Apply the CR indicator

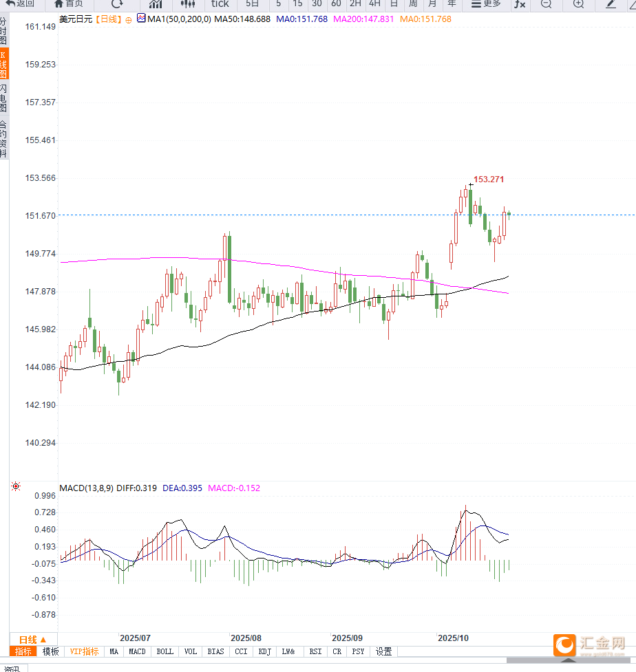pos(337,651)
